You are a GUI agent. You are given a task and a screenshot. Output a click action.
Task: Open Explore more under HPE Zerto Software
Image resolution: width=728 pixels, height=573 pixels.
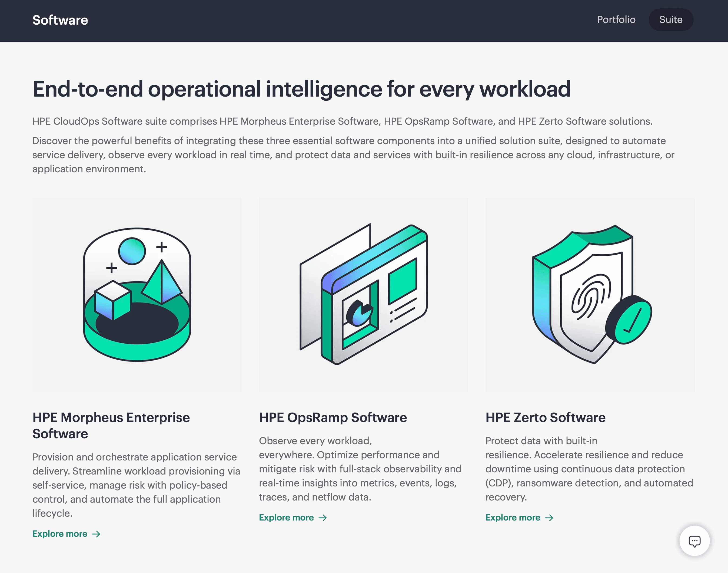click(x=520, y=518)
